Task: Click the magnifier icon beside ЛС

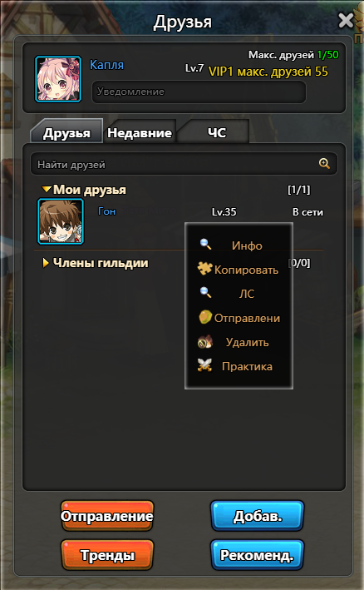Action: (x=205, y=292)
